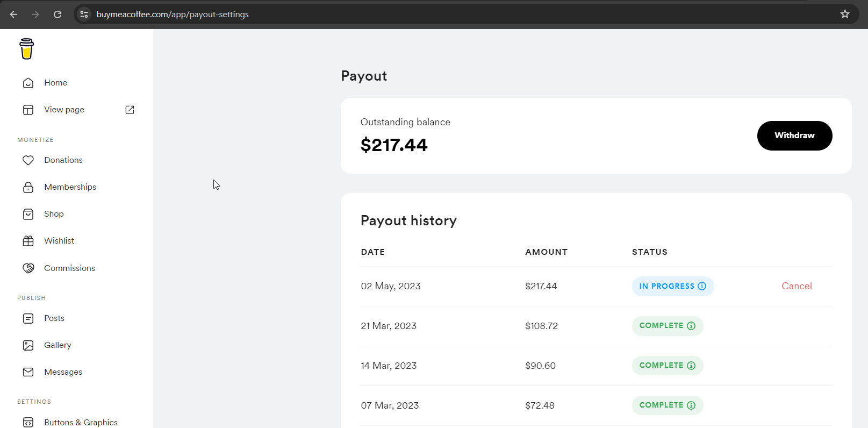Go back using the browser back arrow

[x=14, y=14]
